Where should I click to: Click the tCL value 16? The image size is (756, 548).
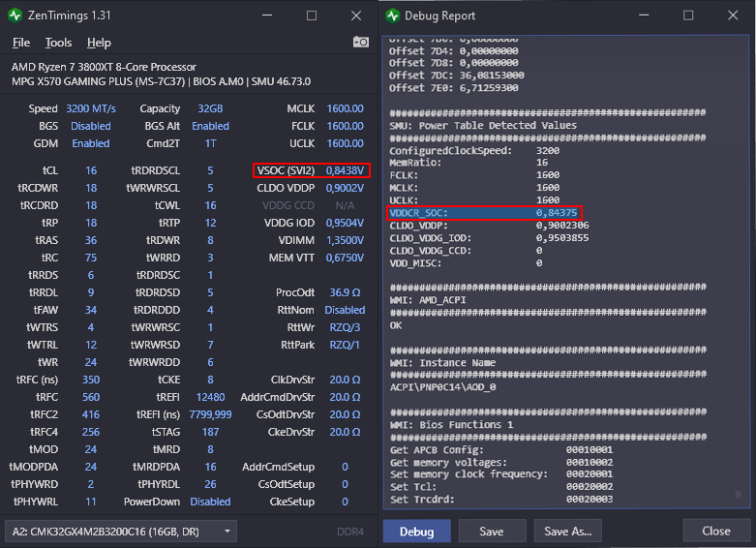(91, 170)
